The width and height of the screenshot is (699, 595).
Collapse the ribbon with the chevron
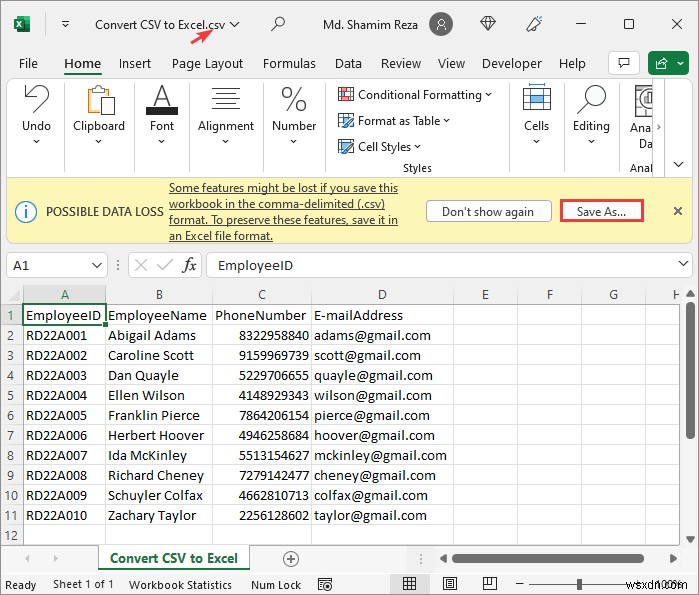pos(678,164)
